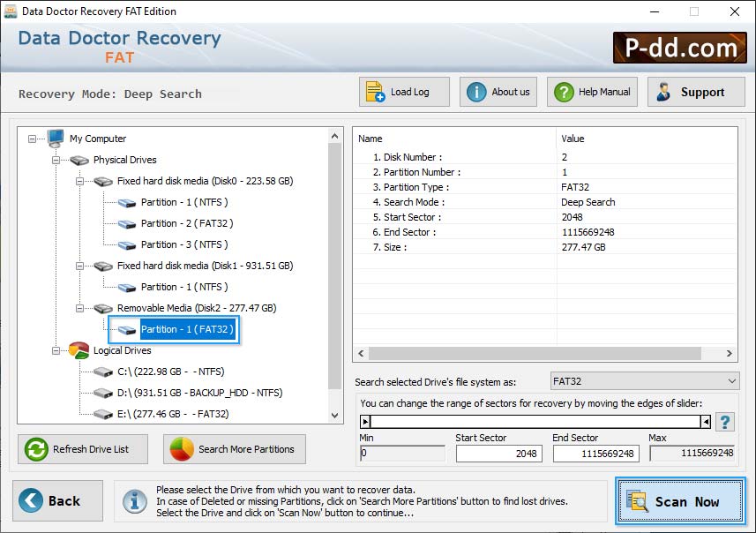Click the details table left scroll arrow
This screenshot has width=756, height=533.
coord(361,354)
